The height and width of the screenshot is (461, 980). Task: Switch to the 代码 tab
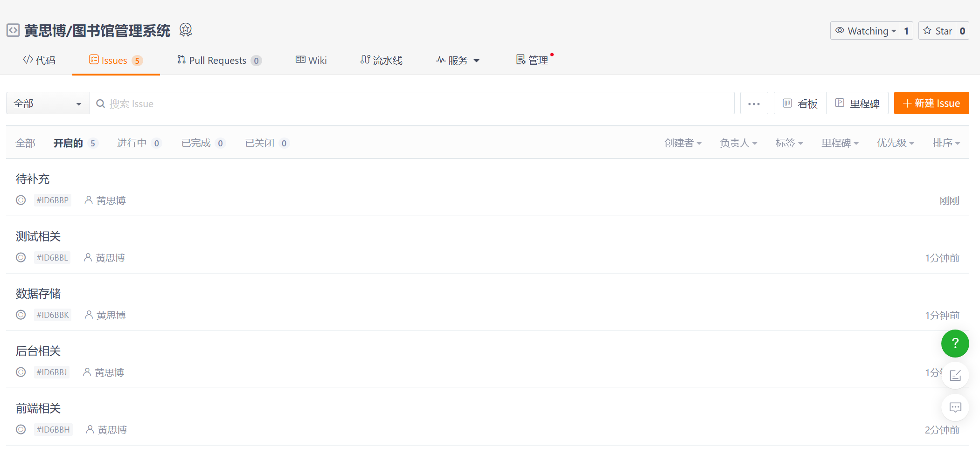[x=39, y=61]
